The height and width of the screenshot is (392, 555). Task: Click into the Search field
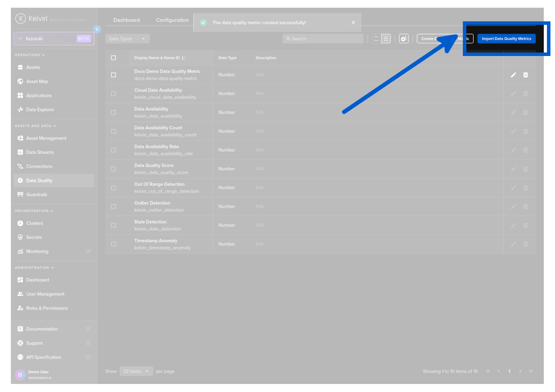click(x=323, y=39)
